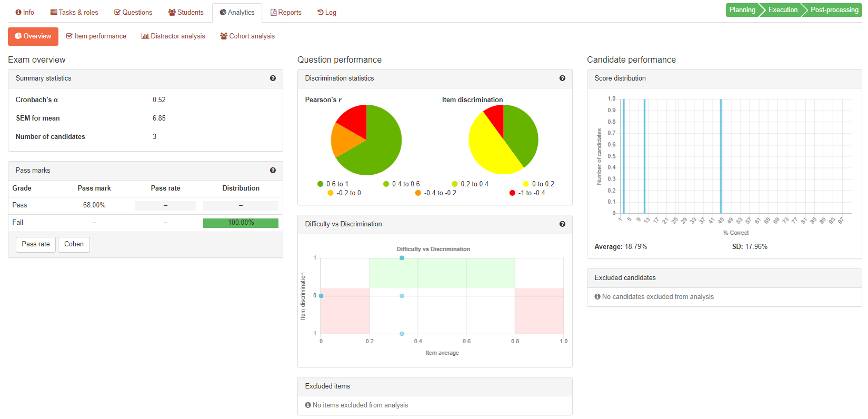Viewport: 868px width, 419px height.
Task: Open help for Summary statistics panel
Action: point(273,78)
